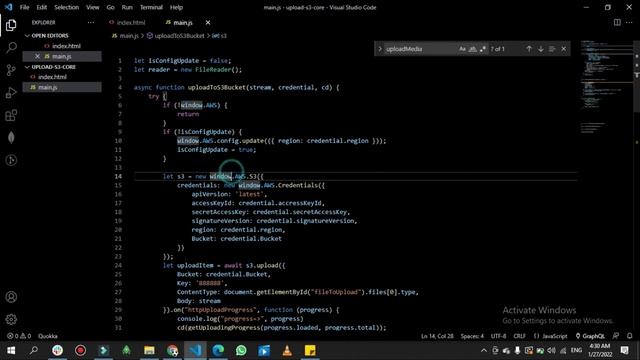Click line number 14 in gutter
The width and height of the screenshot is (640, 360).
[118, 176]
